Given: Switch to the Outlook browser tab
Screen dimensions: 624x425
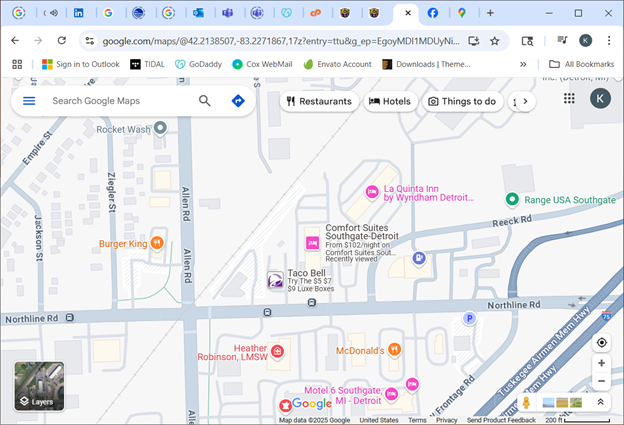Looking at the screenshot, I should (198, 13).
